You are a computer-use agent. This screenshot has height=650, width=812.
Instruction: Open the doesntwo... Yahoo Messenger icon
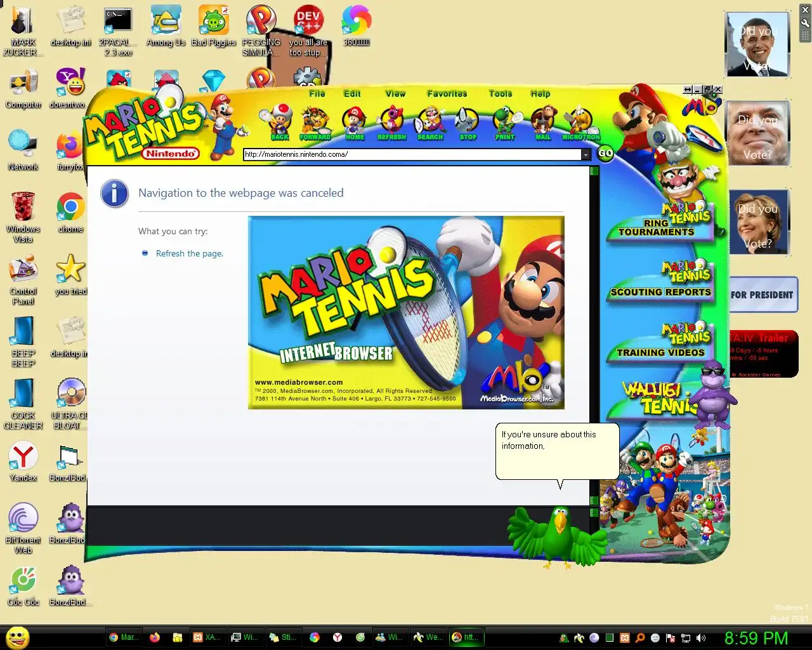point(70,90)
